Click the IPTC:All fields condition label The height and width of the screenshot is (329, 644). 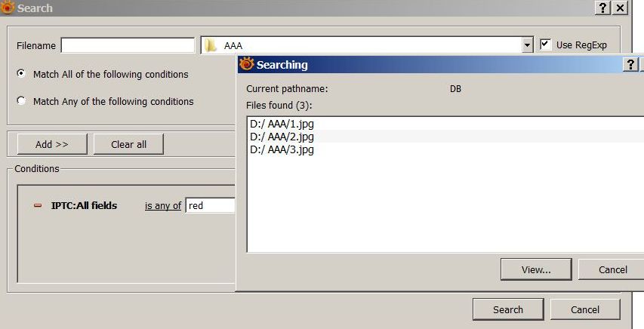[84, 205]
